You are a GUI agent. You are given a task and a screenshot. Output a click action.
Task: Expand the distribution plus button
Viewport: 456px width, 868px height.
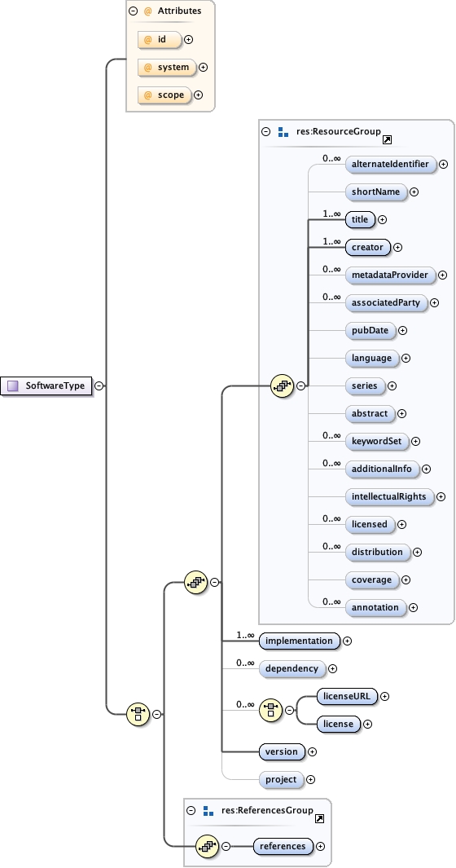(x=417, y=552)
